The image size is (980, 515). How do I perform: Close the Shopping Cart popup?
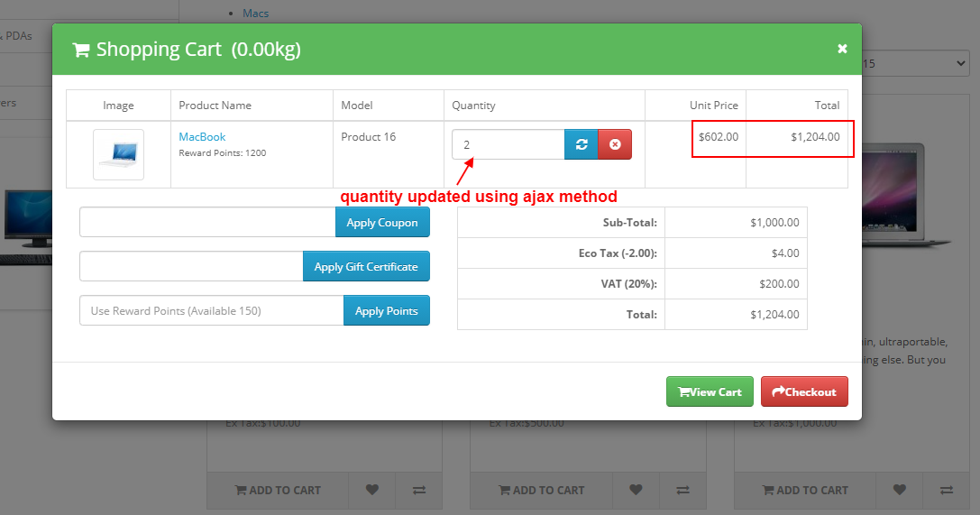point(842,49)
